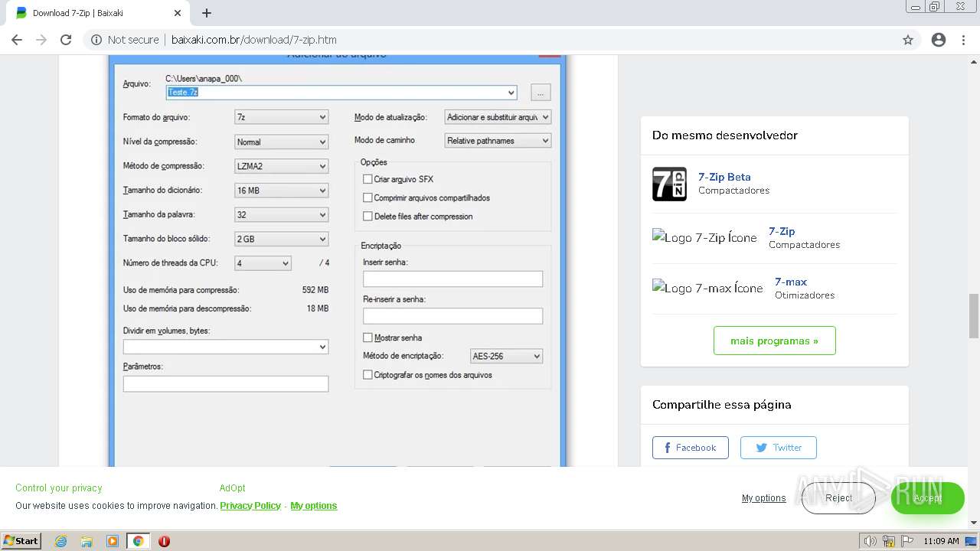
Task: Open the Chrome profile avatar icon
Action: tap(939, 40)
